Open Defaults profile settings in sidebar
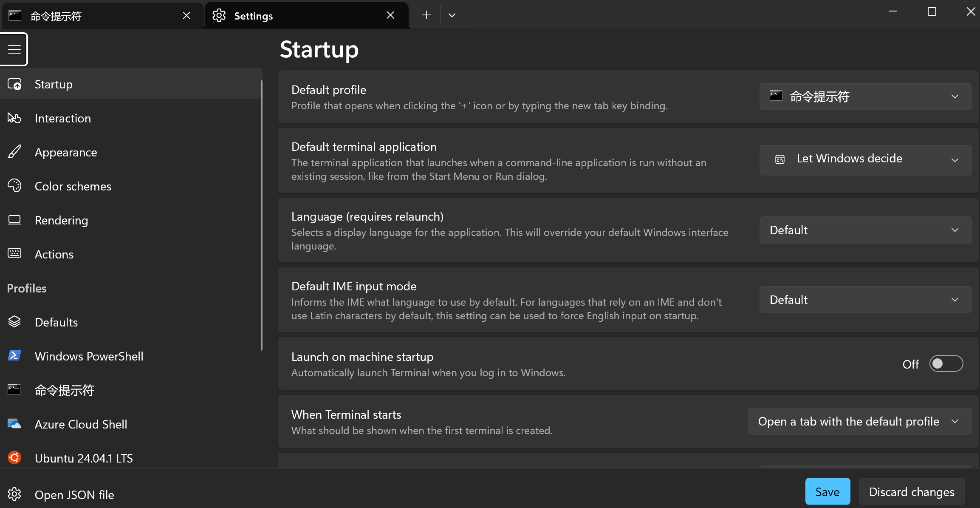The height and width of the screenshot is (508, 980). pyautogui.click(x=56, y=322)
